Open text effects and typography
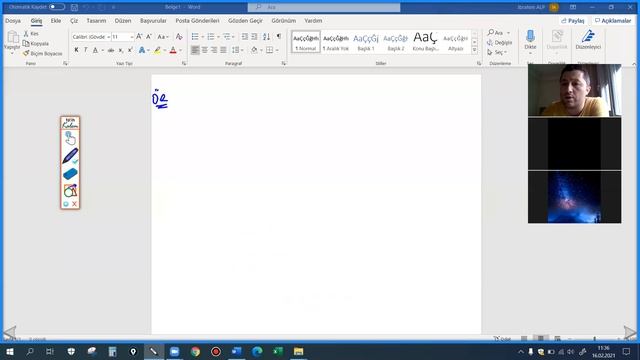Image resolution: width=640 pixels, height=360 pixels. 142,50
